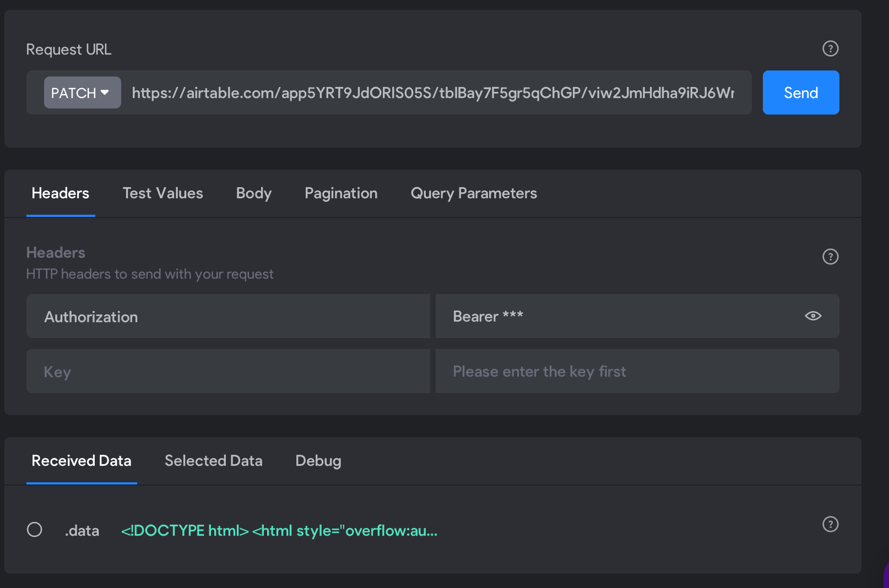Open the PATCH method dropdown

click(x=82, y=92)
